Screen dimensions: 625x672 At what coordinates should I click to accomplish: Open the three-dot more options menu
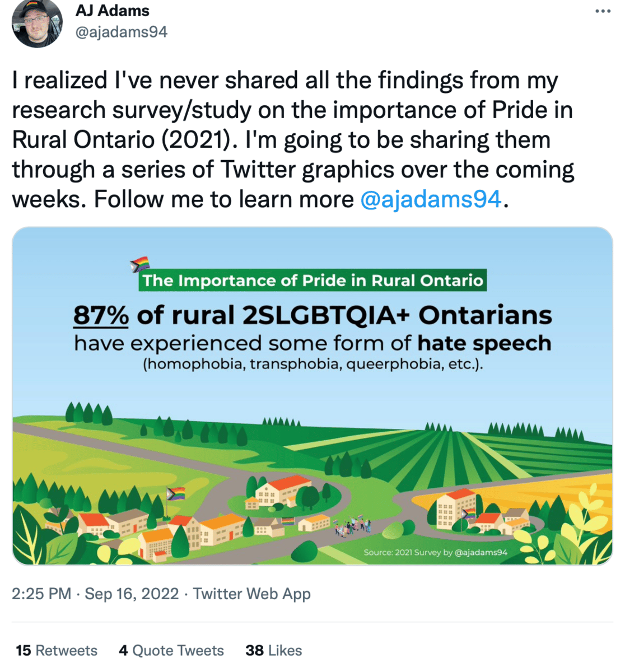(603, 11)
